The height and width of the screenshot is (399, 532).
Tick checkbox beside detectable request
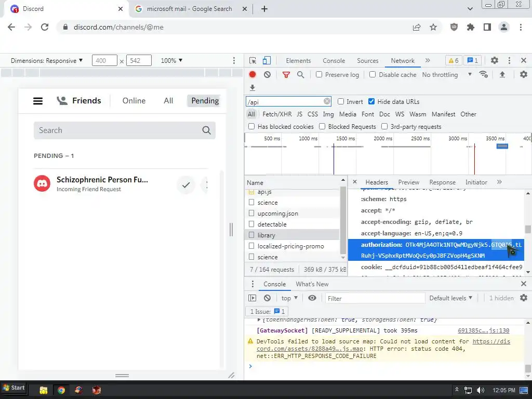coord(251,224)
